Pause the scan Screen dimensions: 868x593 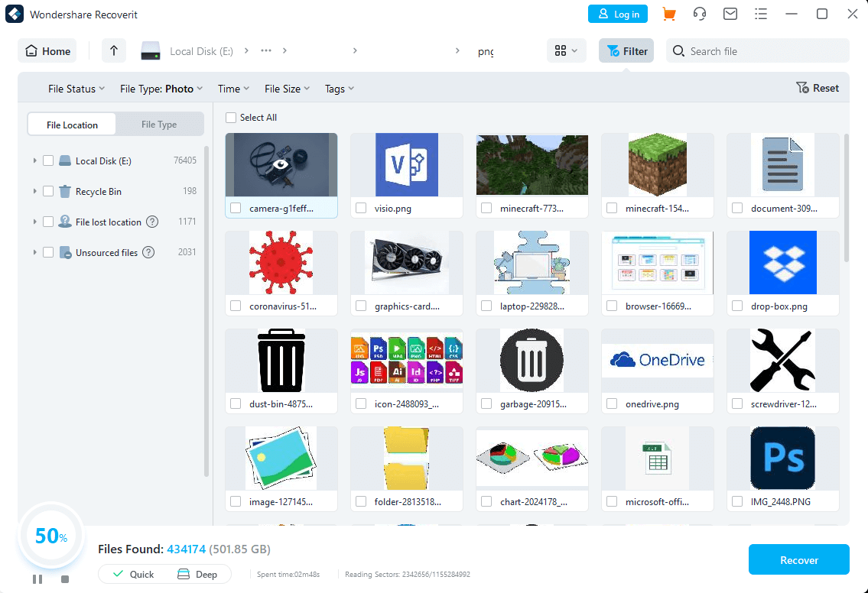tap(37, 579)
